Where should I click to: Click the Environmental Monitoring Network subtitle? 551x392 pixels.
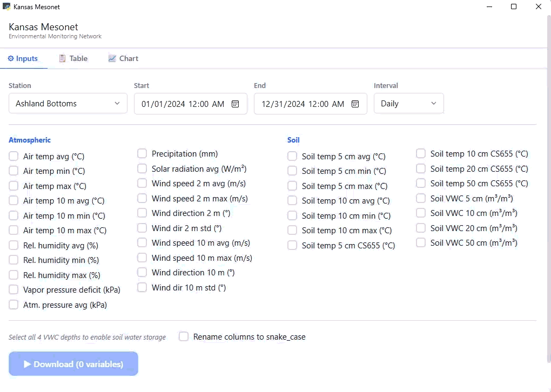tap(55, 36)
